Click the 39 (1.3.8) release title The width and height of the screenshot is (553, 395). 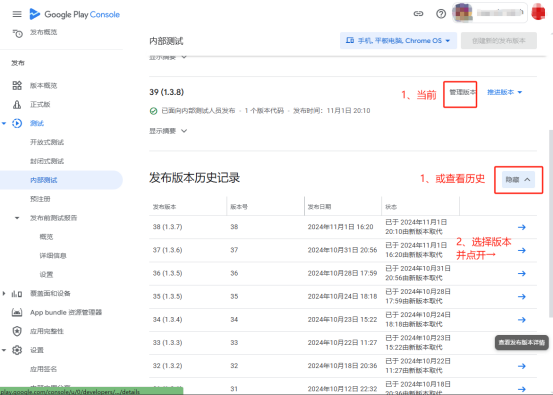click(x=166, y=92)
